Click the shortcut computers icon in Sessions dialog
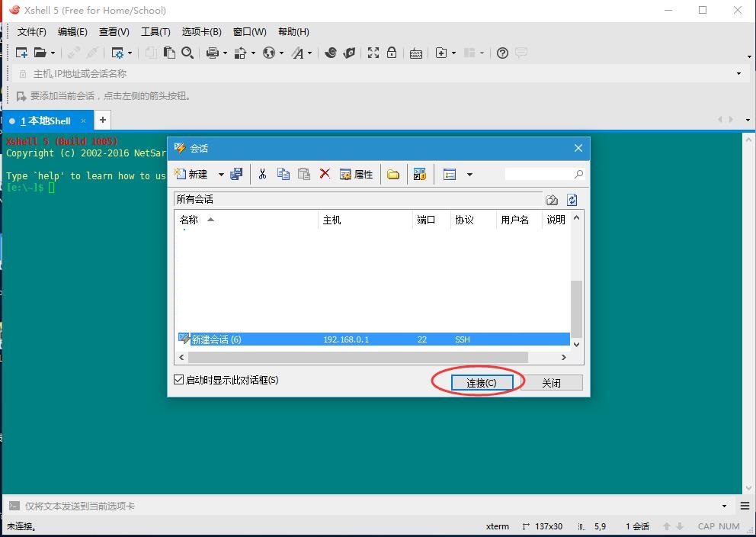The height and width of the screenshot is (537, 756). [x=236, y=174]
